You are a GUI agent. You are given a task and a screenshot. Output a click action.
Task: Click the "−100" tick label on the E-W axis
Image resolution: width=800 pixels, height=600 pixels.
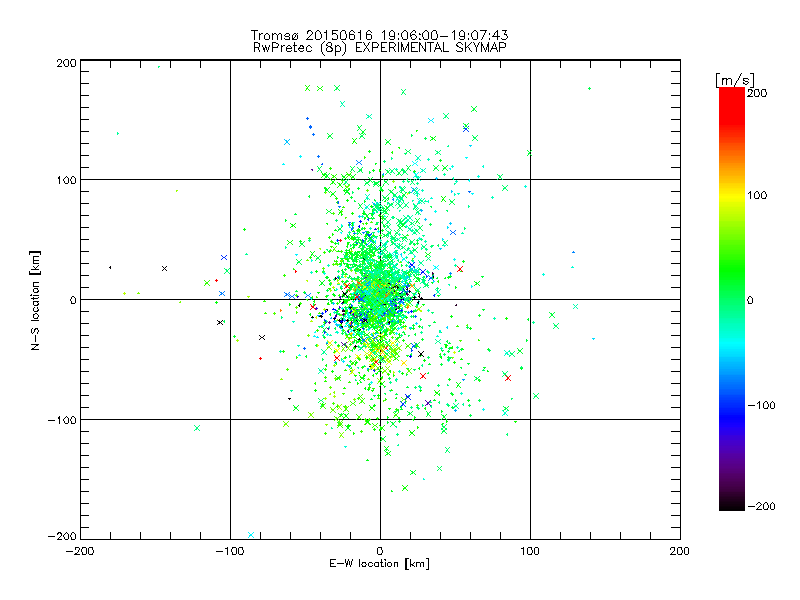(230, 551)
